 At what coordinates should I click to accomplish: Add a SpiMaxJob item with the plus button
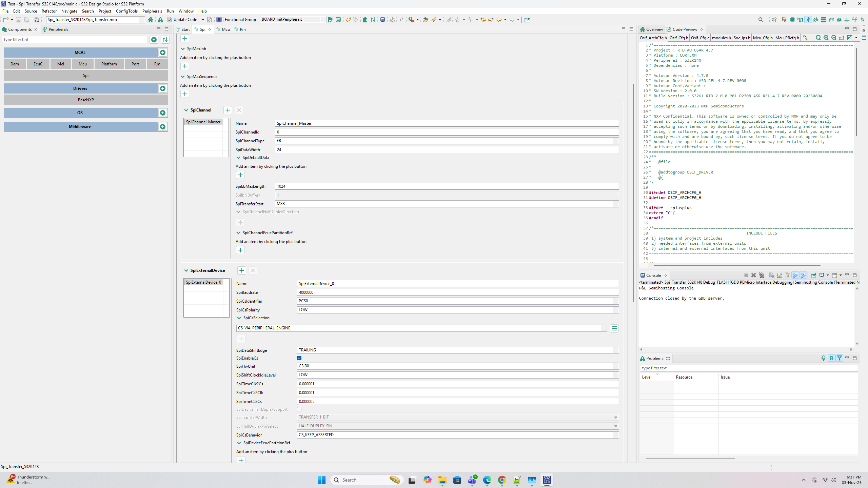tap(185, 66)
